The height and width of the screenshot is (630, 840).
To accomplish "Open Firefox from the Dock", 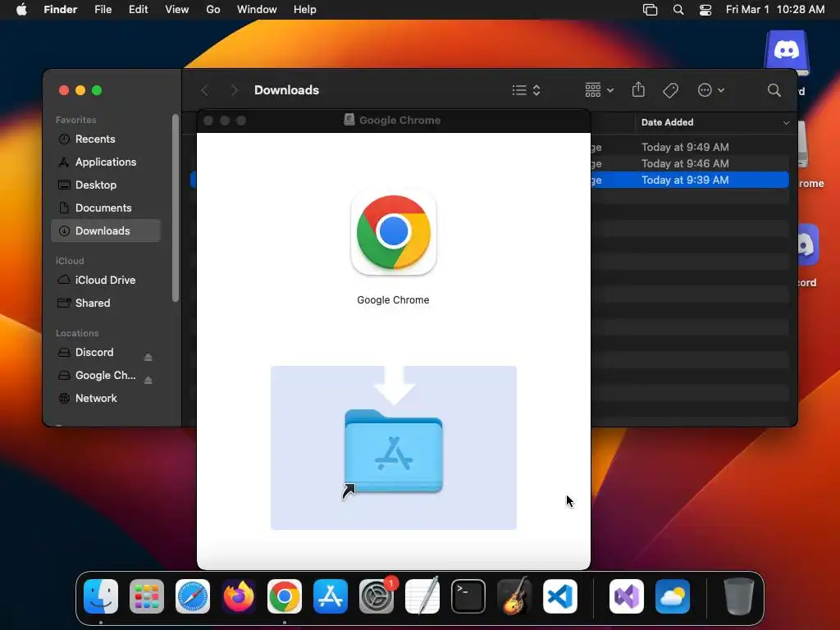I will click(239, 596).
